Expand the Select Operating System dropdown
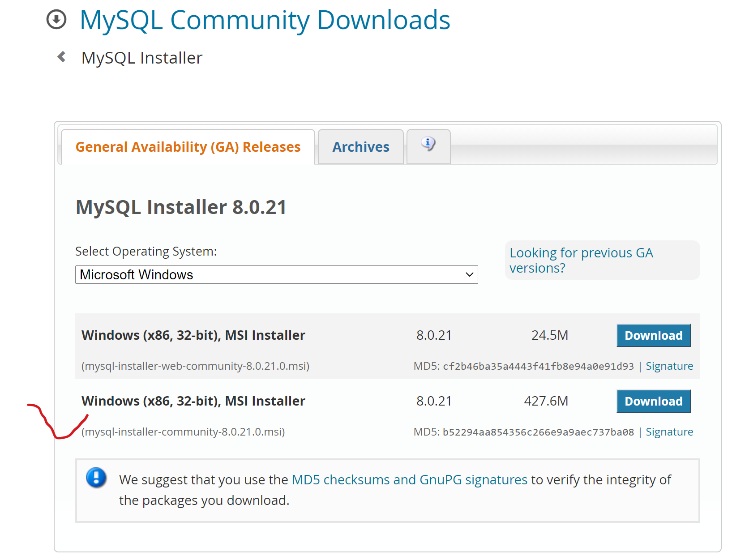 277,274
